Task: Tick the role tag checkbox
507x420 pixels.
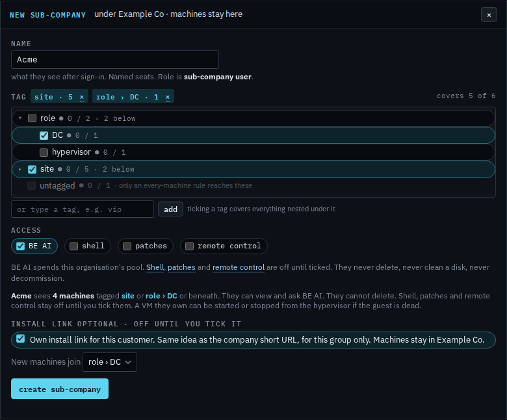Action: pyautogui.click(x=32, y=118)
